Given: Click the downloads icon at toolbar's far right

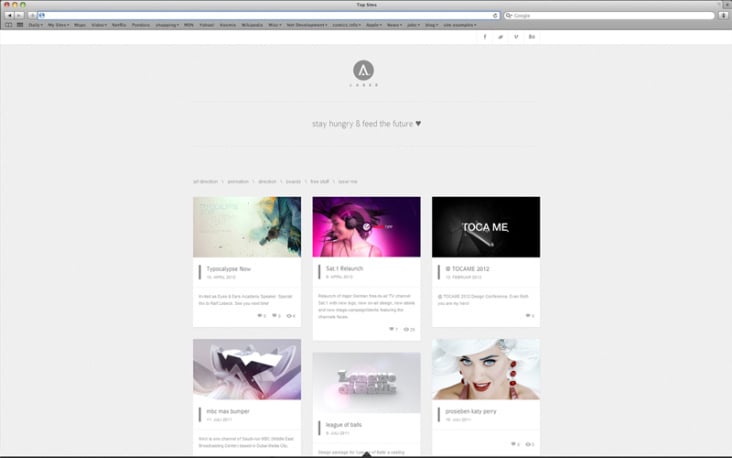Looking at the screenshot, I should point(723,15).
